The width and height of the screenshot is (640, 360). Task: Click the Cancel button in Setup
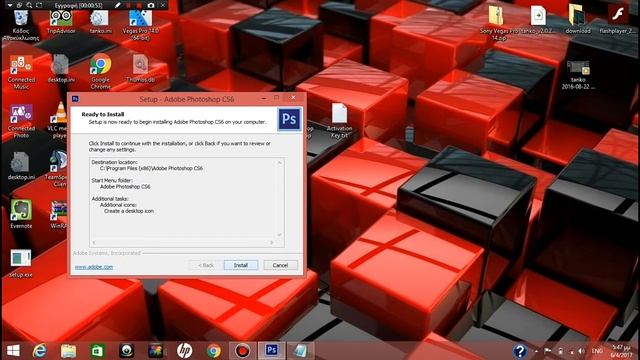click(280, 265)
